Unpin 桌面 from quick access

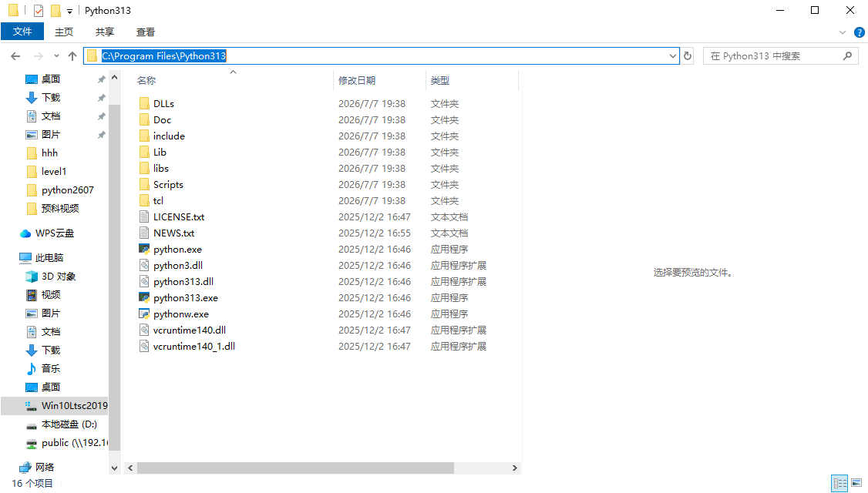click(101, 79)
